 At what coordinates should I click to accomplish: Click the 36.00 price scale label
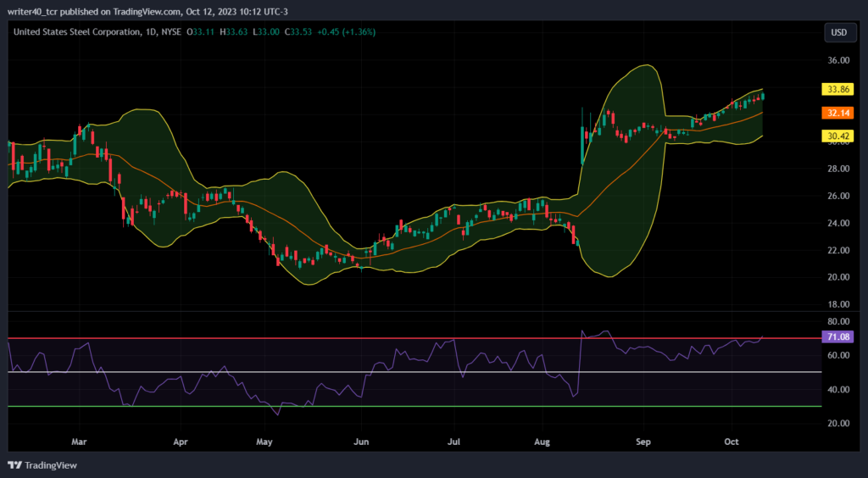point(837,60)
